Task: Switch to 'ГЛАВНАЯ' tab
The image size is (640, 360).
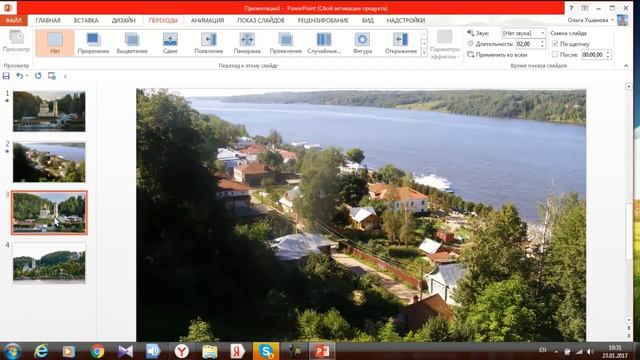Action: click(48, 20)
